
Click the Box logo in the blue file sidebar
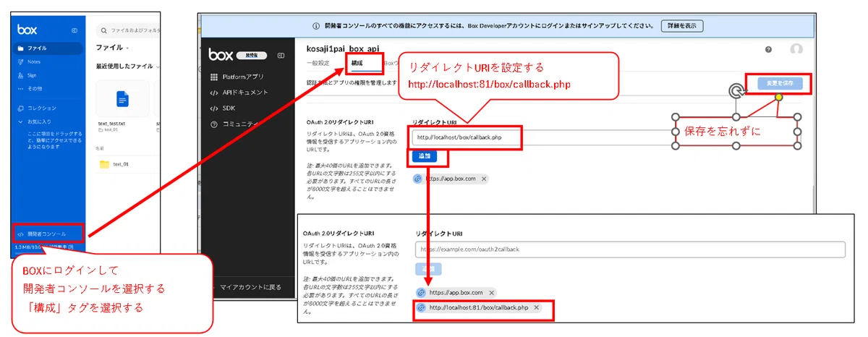pyautogui.click(x=28, y=30)
